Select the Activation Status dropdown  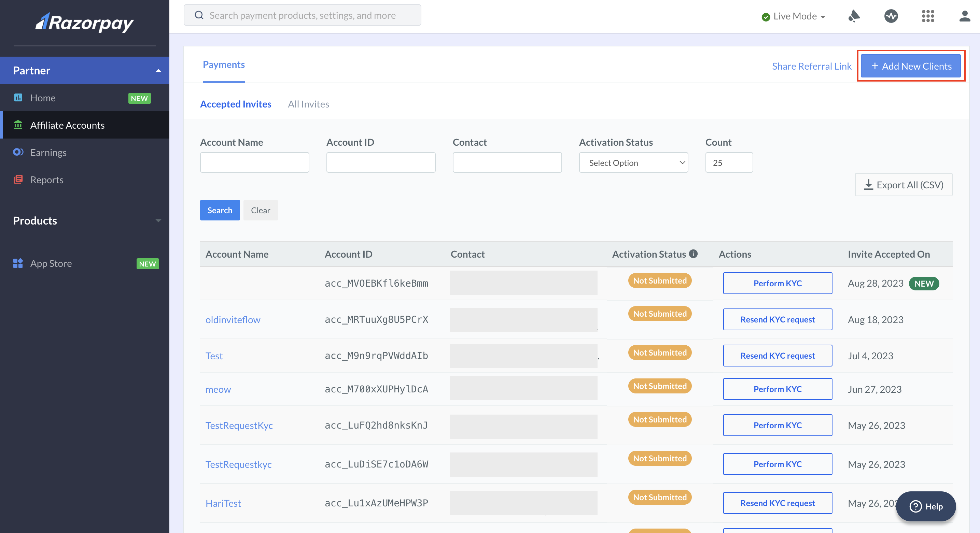(632, 162)
